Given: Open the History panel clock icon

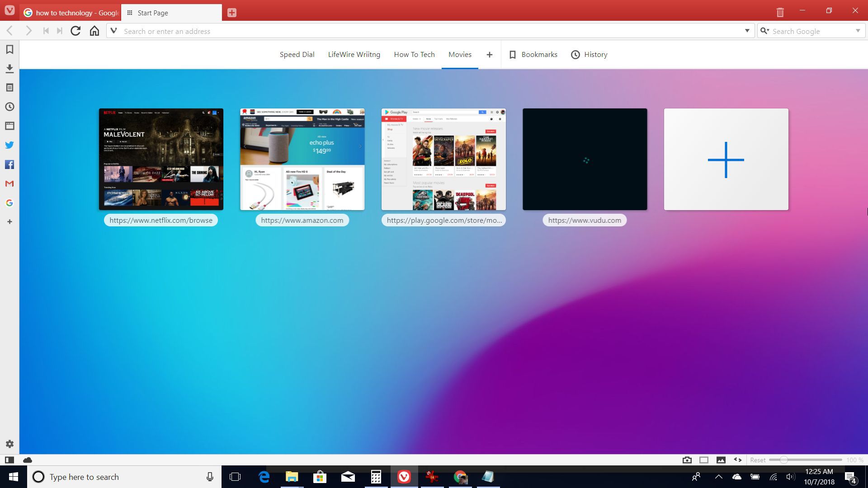Looking at the screenshot, I should tap(9, 107).
